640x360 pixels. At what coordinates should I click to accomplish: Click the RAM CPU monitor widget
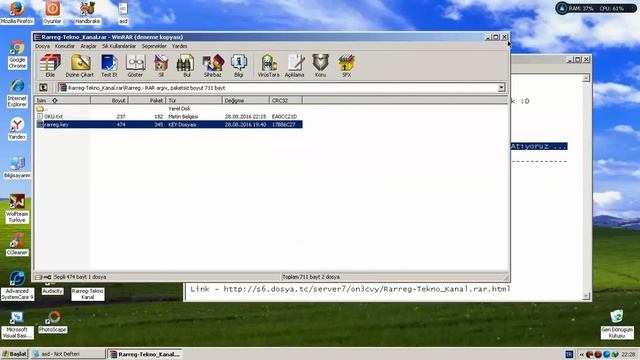coord(597,8)
